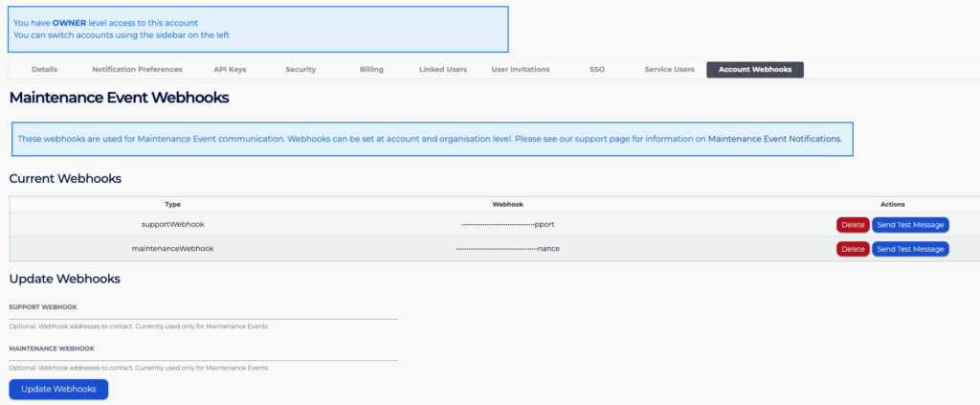Send test message for maintenanceWebhook

(910, 249)
